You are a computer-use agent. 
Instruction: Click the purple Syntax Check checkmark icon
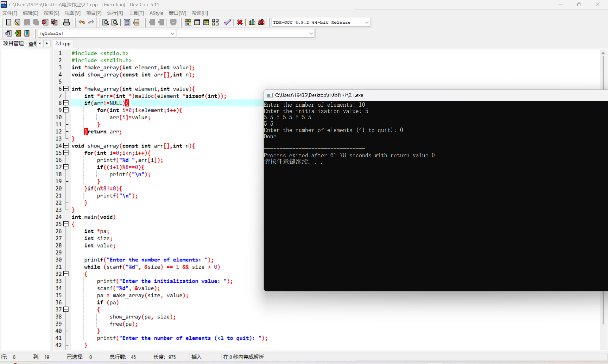[x=227, y=22]
